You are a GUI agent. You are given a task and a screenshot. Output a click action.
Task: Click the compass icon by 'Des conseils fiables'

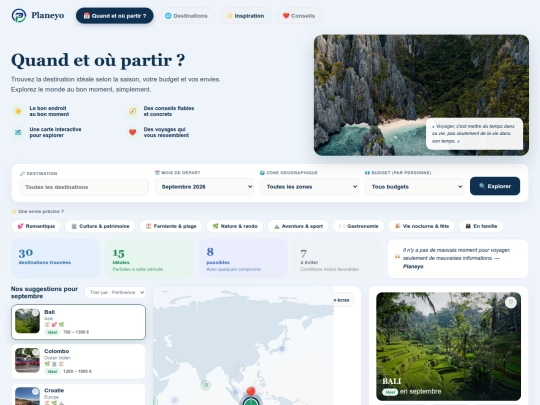133,111
